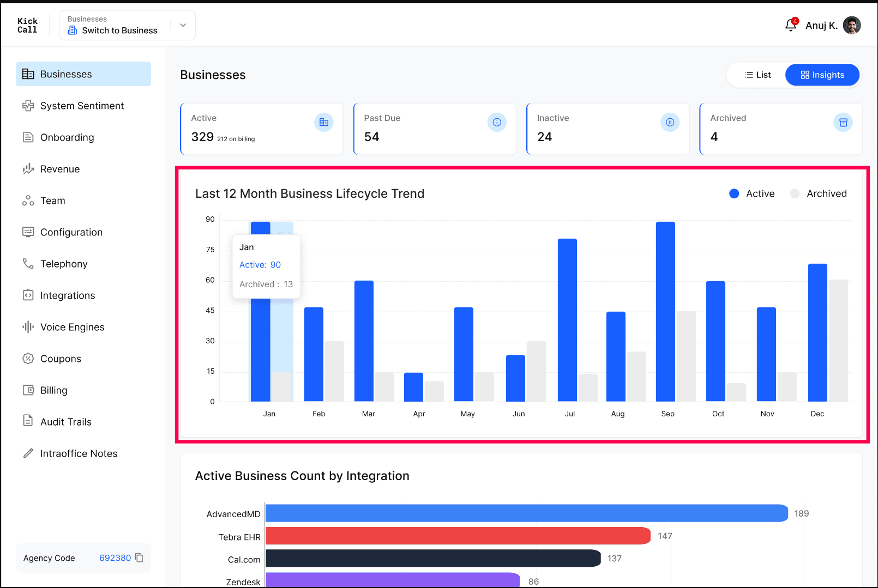Switch to List view
This screenshot has width=878, height=588.
pos(757,75)
